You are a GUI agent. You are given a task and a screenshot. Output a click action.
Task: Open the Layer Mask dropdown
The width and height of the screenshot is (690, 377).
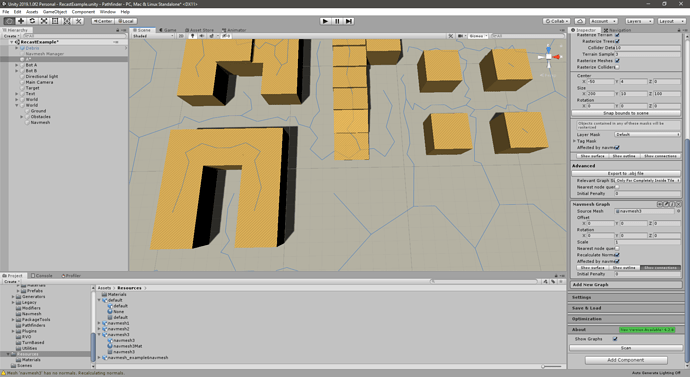647,134
